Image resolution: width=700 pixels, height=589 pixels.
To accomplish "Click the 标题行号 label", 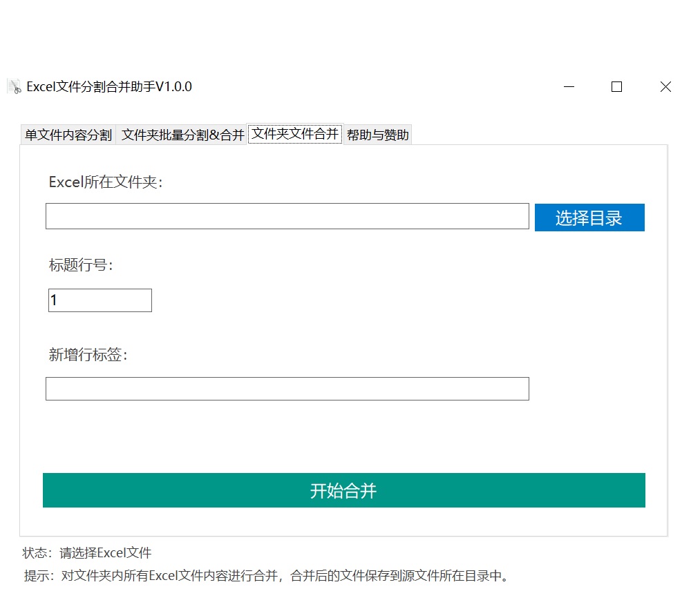I will click(x=80, y=265).
